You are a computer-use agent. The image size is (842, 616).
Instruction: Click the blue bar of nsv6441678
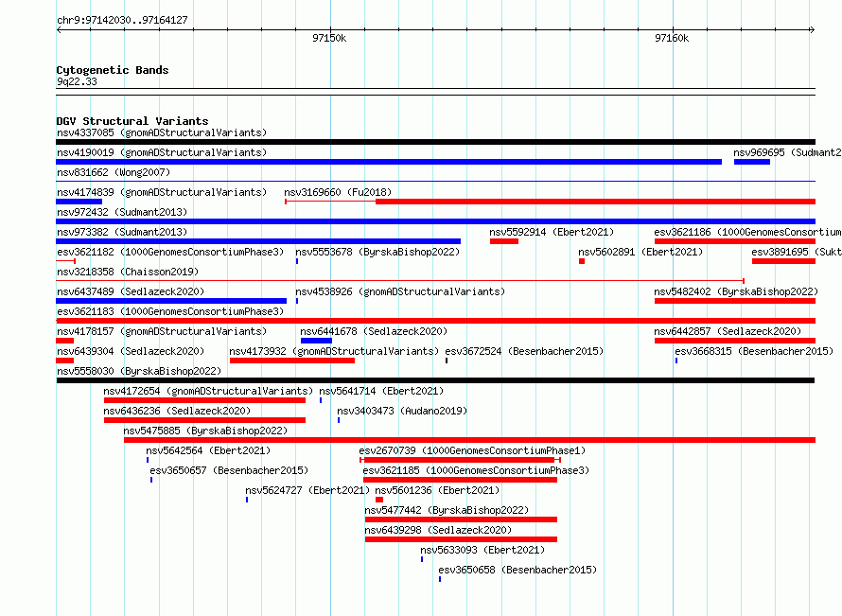point(316,341)
